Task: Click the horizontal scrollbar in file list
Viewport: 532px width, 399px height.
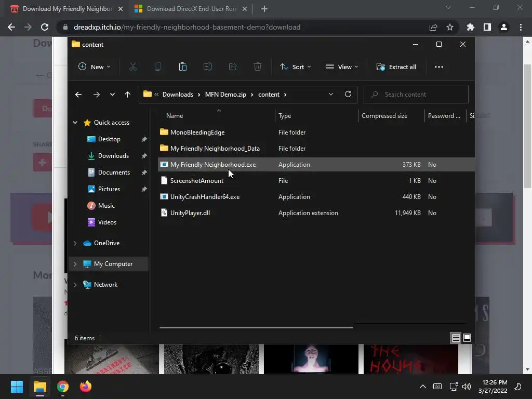Action: 256,328
